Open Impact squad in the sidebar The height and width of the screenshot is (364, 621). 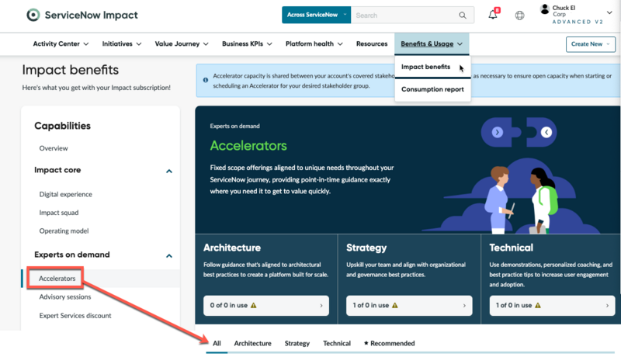59,213
